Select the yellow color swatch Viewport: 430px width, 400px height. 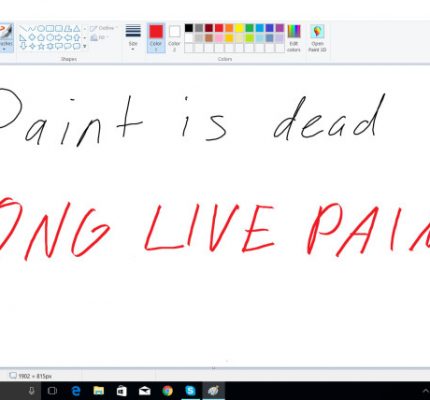click(x=239, y=28)
